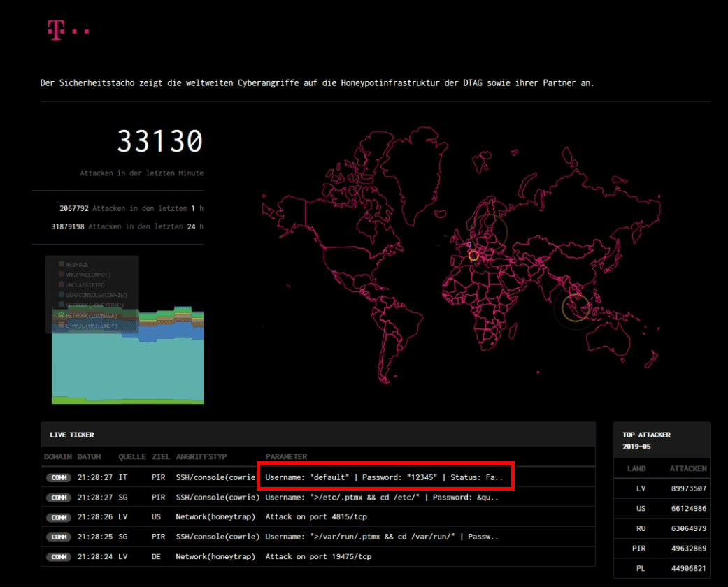
Task: Click COMM badge on the 21:28:24 row
Action: pos(59,557)
